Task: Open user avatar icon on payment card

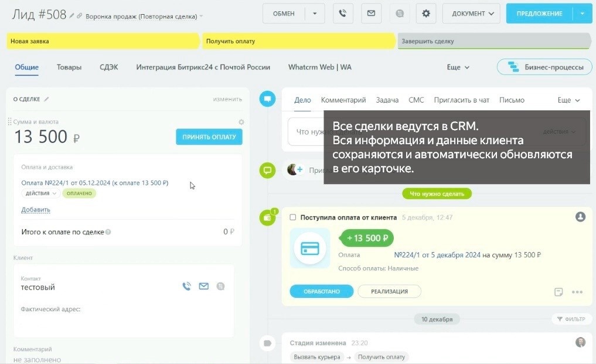Action: tap(580, 217)
